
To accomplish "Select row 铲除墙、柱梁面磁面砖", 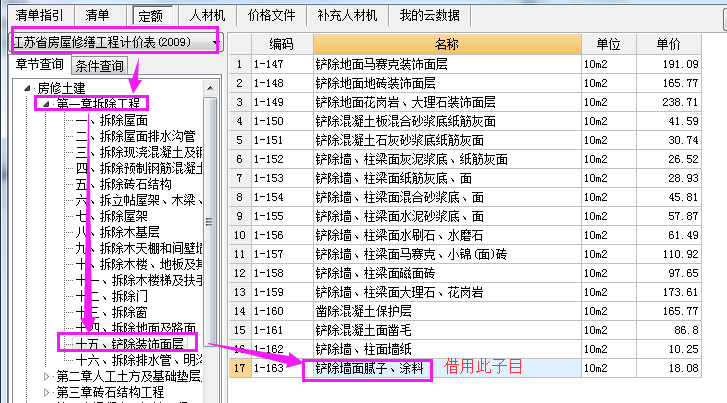I will point(465,273).
